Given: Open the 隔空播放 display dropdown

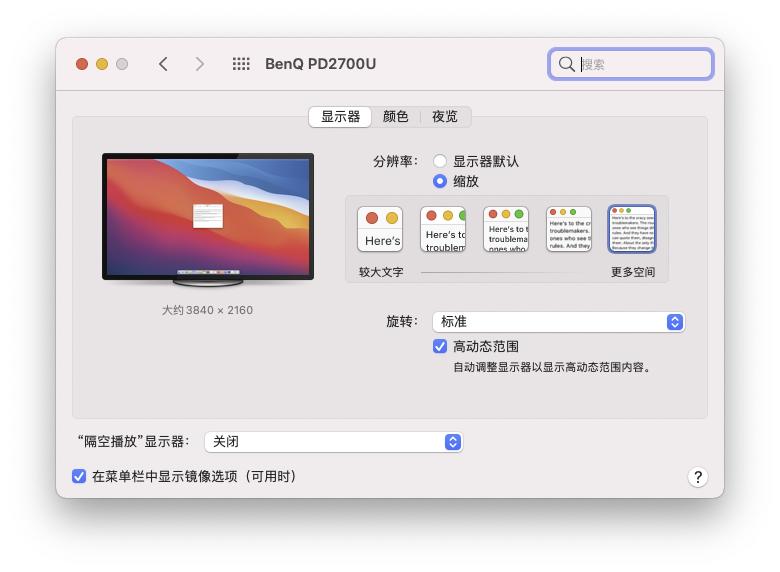Looking at the screenshot, I should 334,442.
